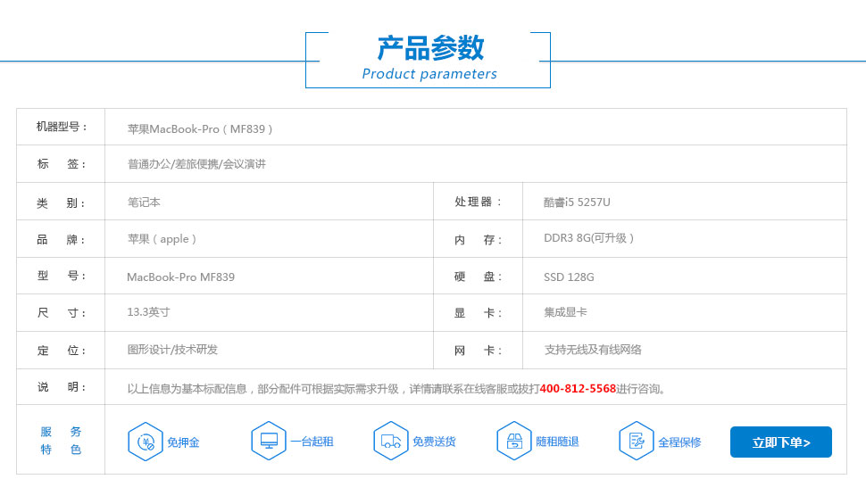Click the 定位 row label
This screenshot has height=504, width=866.
(x=62, y=351)
